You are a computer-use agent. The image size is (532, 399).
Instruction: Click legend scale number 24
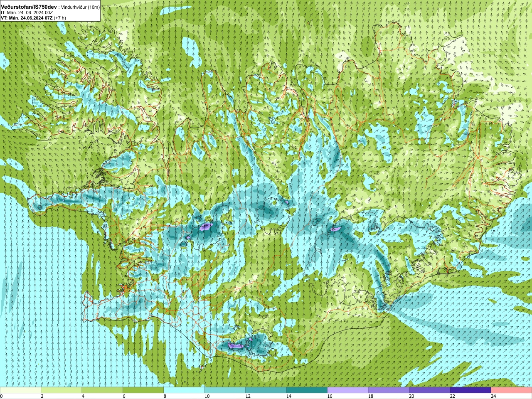pyautogui.click(x=493, y=396)
